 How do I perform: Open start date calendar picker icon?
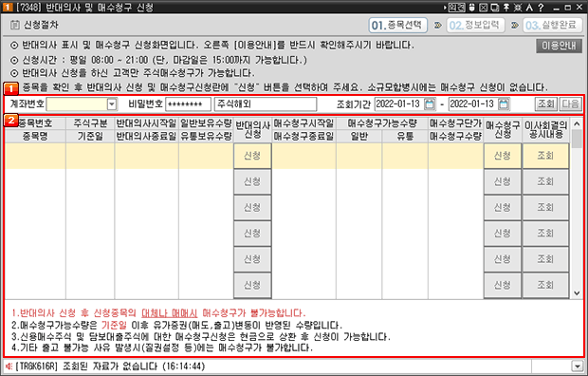click(430, 104)
